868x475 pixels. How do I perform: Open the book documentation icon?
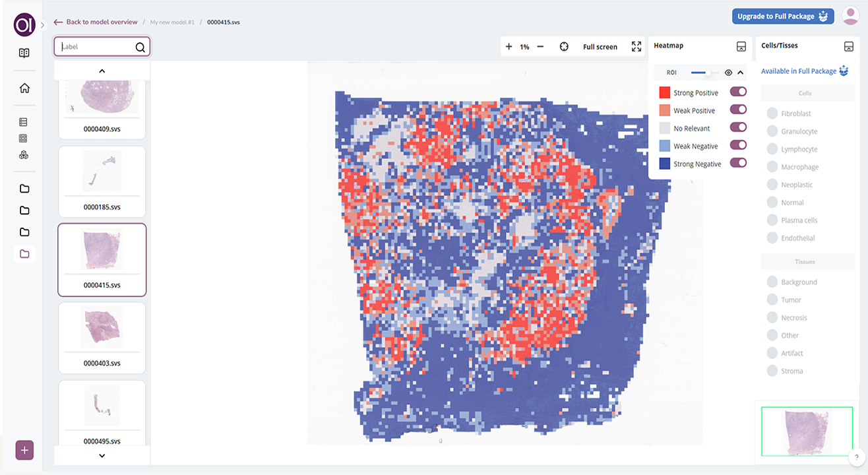[x=24, y=53]
